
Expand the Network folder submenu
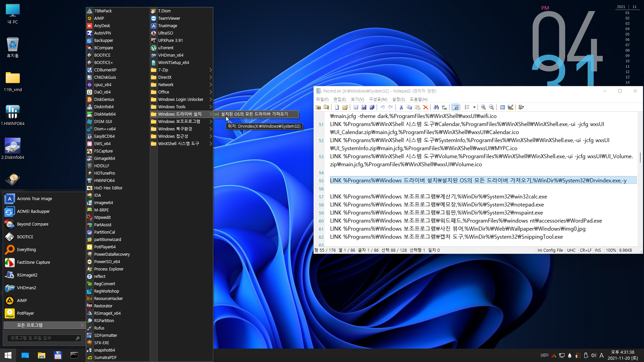point(181,85)
